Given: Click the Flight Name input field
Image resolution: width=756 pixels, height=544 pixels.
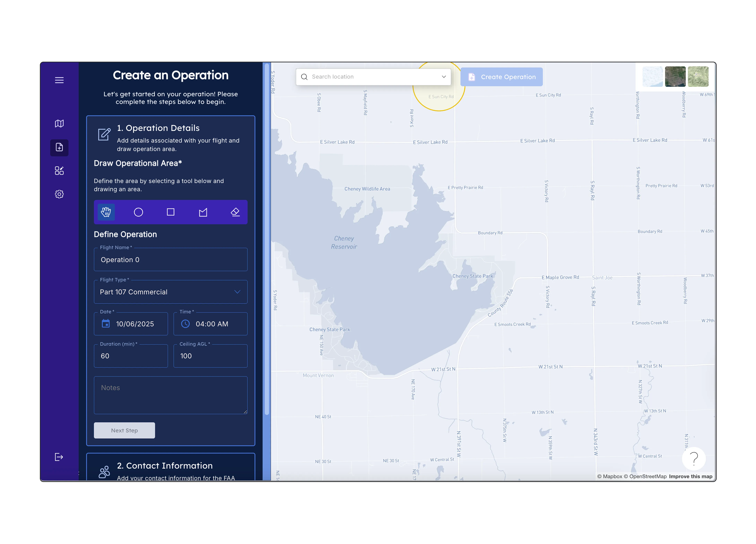Looking at the screenshot, I should coord(170,260).
